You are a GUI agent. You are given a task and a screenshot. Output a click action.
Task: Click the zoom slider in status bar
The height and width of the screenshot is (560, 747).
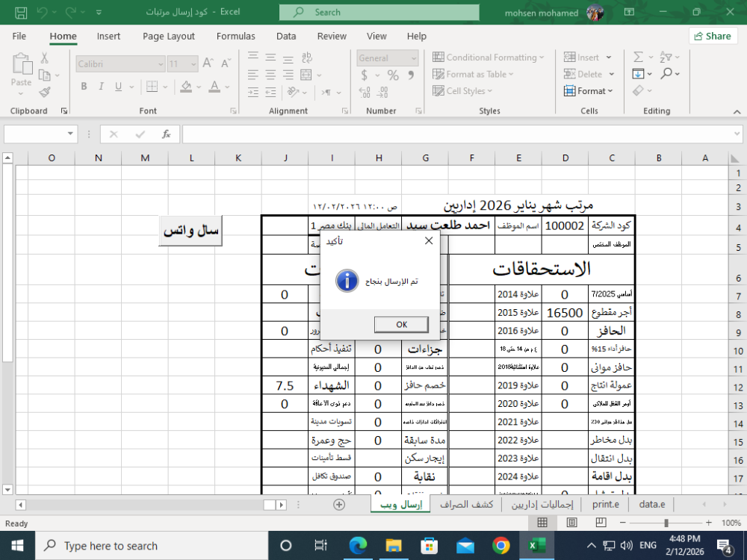click(x=666, y=523)
